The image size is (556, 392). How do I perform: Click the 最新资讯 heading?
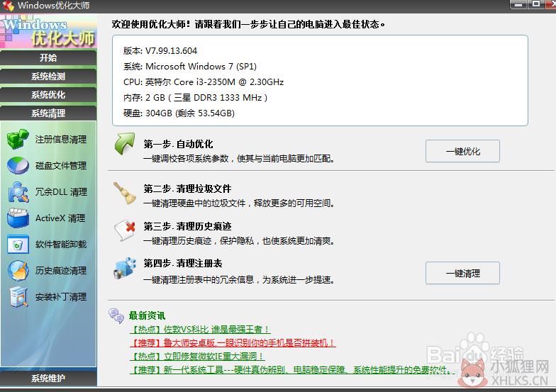tap(148, 315)
